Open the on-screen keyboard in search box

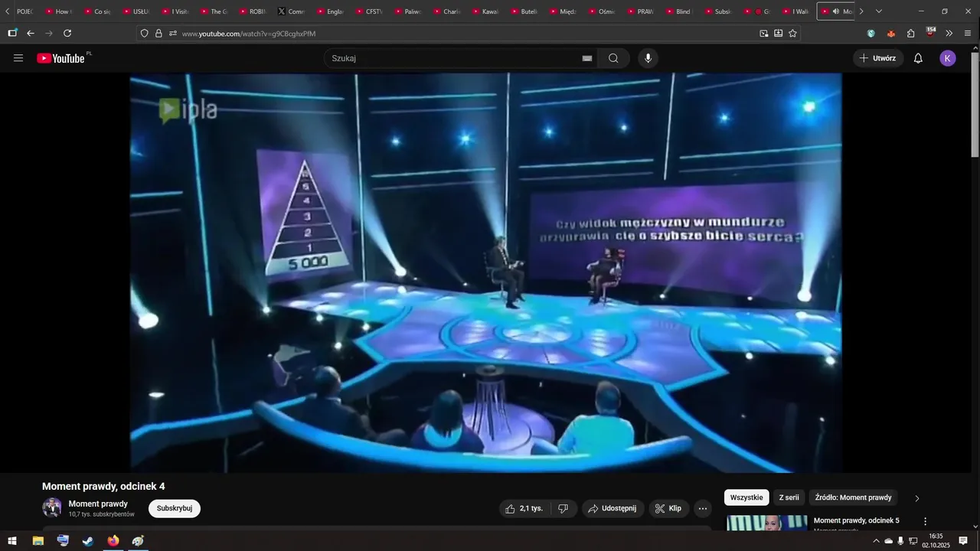pyautogui.click(x=587, y=58)
